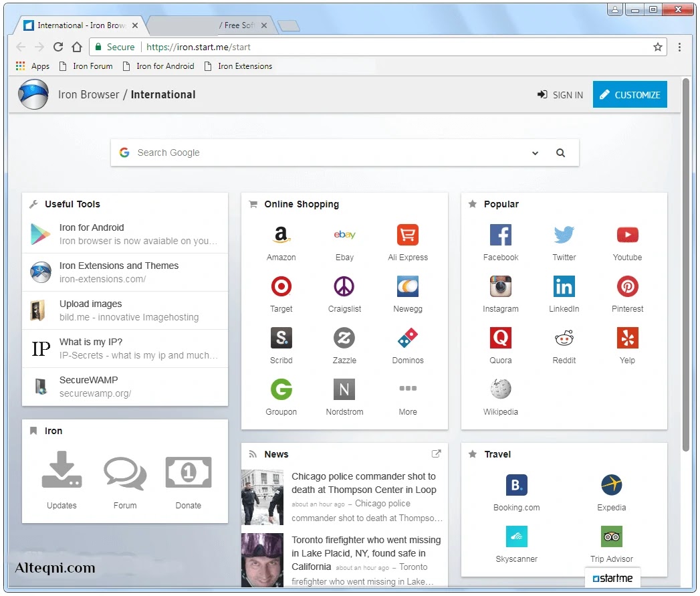Open the Ebay shortcut
This screenshot has height=596, width=700.
coord(344,235)
